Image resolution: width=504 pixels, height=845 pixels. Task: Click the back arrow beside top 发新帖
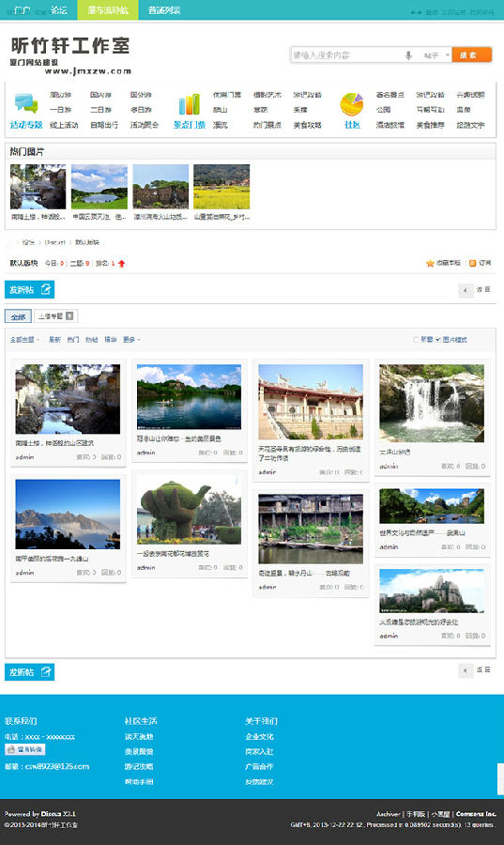(x=466, y=290)
